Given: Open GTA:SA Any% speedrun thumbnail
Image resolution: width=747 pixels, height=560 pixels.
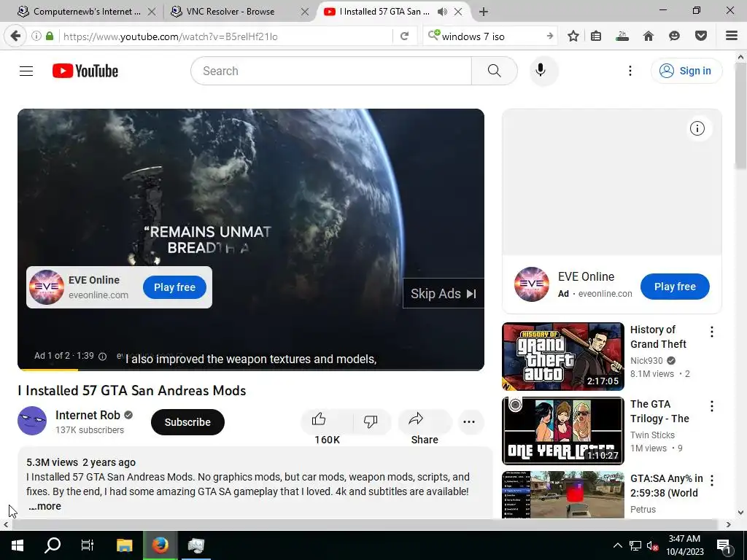Looking at the screenshot, I should click(x=563, y=495).
